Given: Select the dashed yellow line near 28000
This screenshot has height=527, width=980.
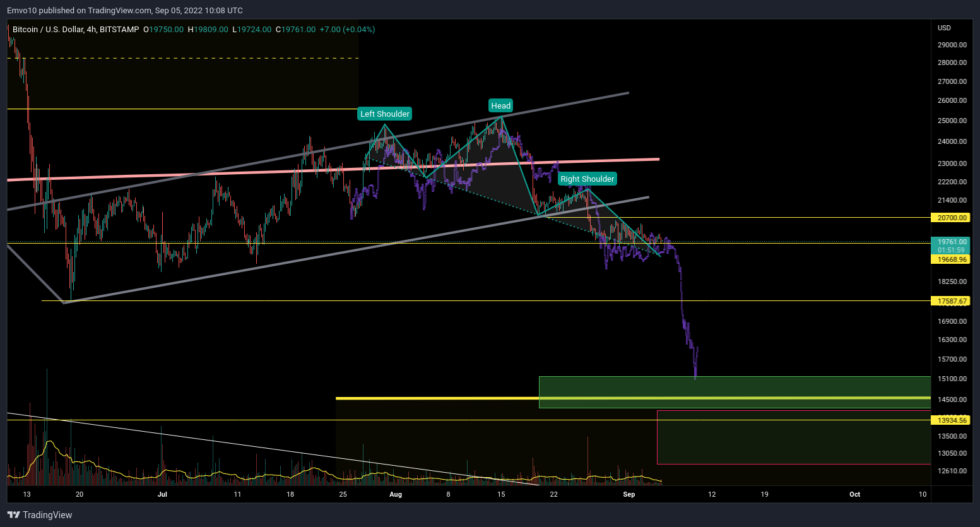Looking at the screenshot, I should 183,58.
